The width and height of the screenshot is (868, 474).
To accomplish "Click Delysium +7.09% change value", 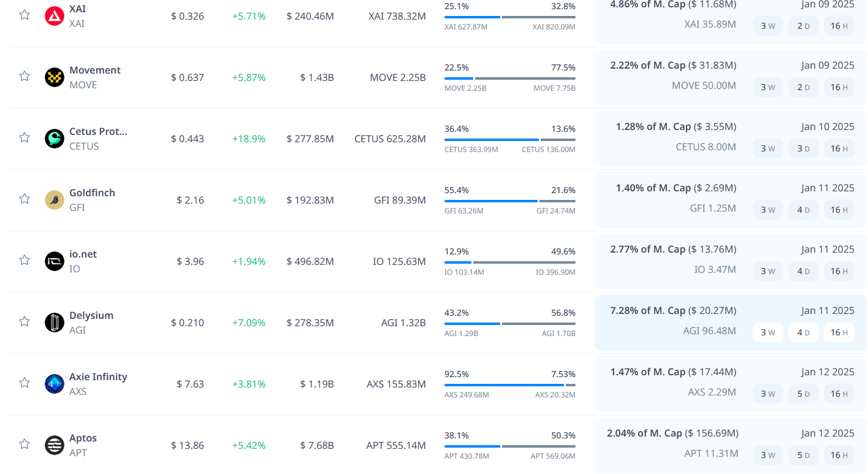I will click(249, 323).
